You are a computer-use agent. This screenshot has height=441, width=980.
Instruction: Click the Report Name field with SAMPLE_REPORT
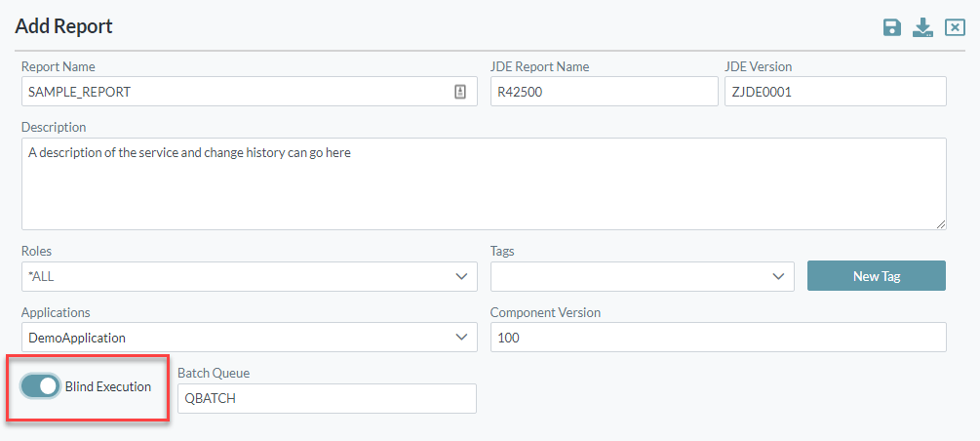(234, 92)
